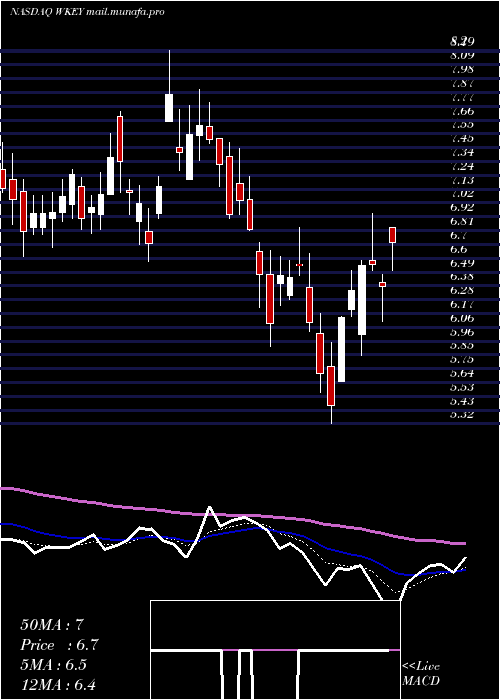Image resolution: width=500 pixels, height=700 pixels.
Task: Click the 12MA : 6.4 readout
Action: click(x=58, y=685)
